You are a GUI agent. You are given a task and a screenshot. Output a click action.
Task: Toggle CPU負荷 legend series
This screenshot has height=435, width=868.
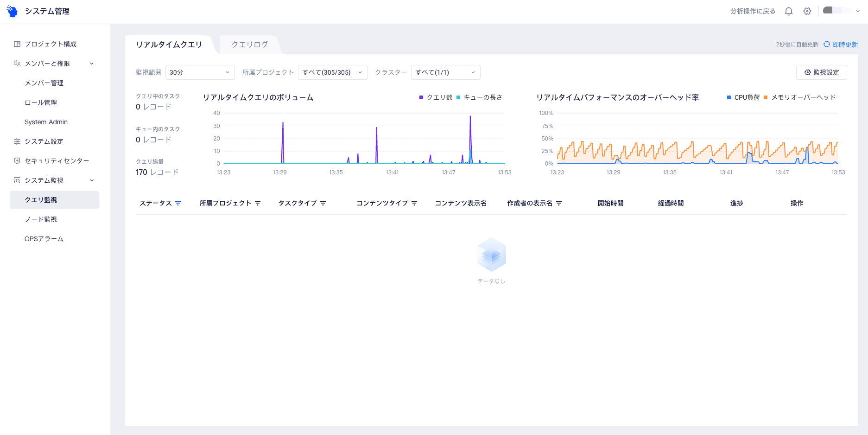click(743, 97)
